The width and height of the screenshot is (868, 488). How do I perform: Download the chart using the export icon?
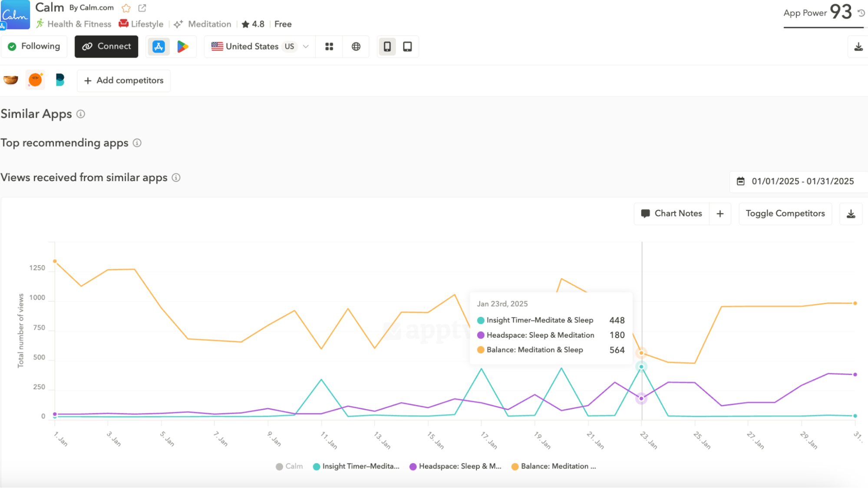pos(851,214)
